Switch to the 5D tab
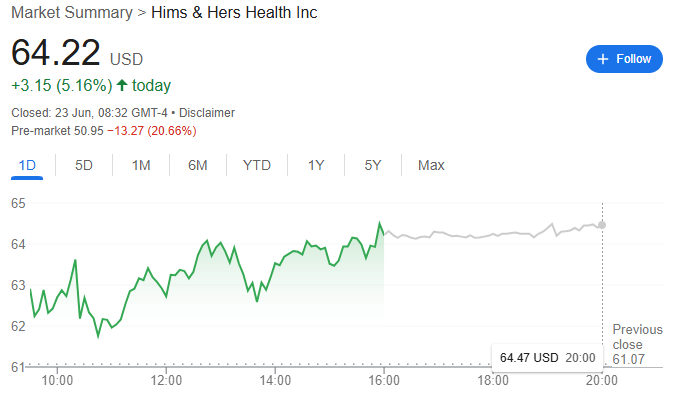689x399 pixels. pos(83,165)
